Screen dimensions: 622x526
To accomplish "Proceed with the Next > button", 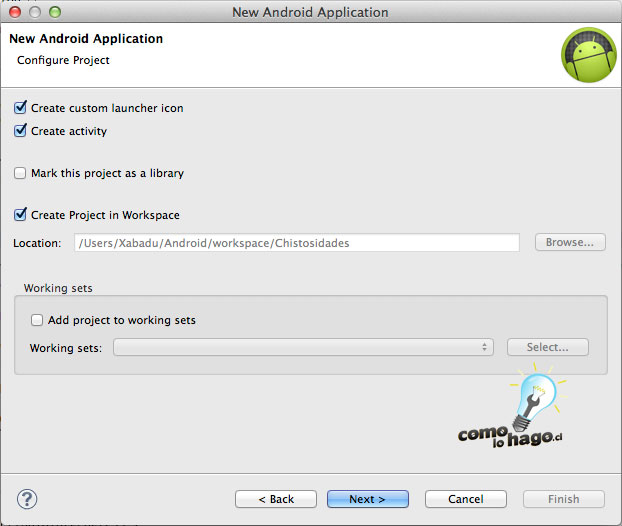I will tap(368, 499).
